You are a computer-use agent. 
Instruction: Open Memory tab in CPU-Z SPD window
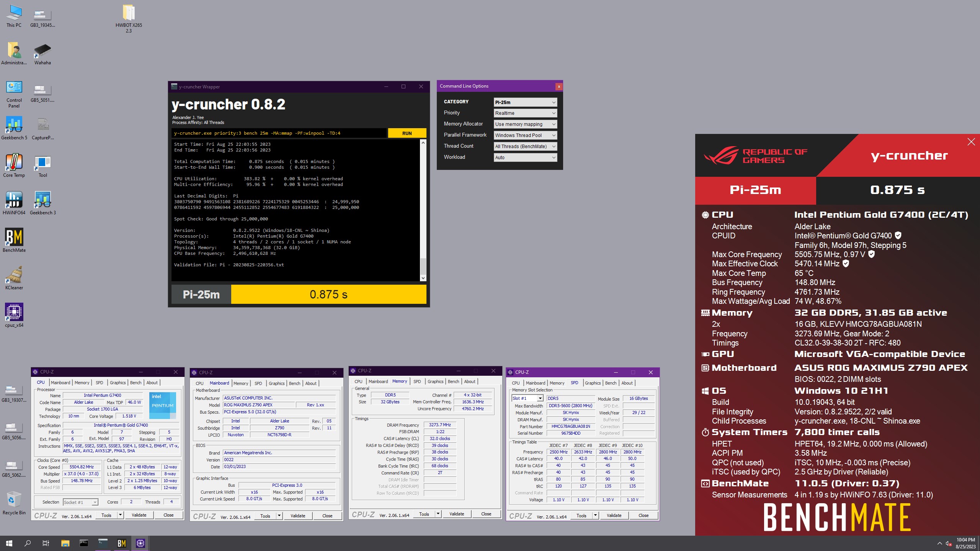coord(557,383)
